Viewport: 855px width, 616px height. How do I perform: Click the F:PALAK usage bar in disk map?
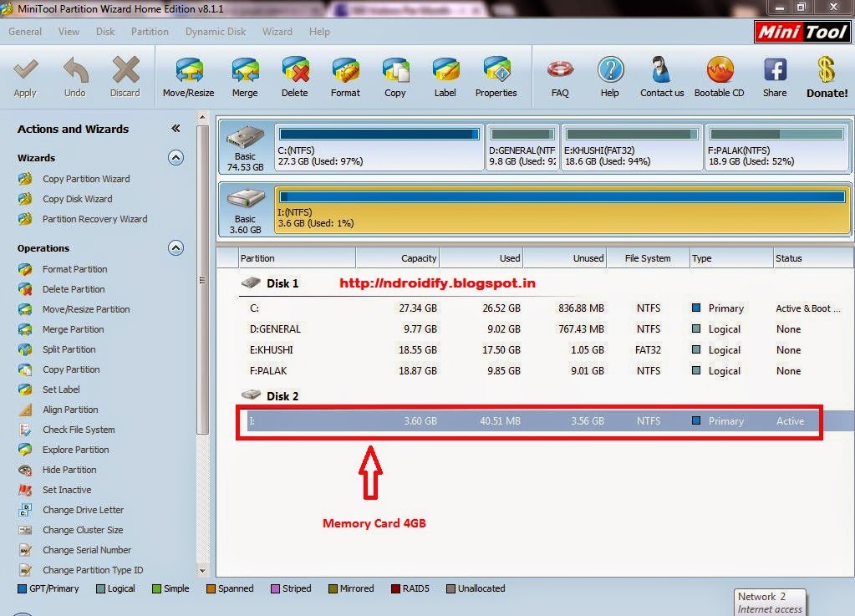point(776,134)
